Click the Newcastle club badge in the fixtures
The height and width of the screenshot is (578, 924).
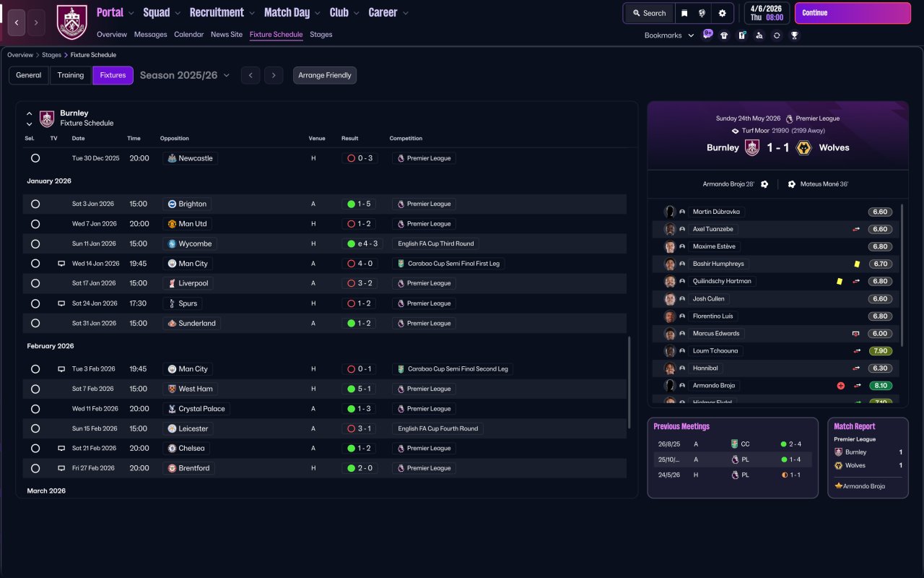coord(172,158)
